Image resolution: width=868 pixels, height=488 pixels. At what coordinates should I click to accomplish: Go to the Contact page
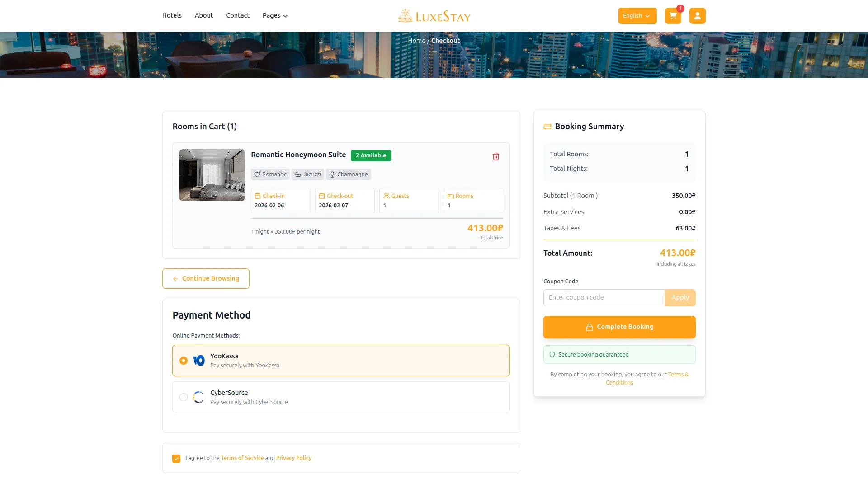(238, 15)
